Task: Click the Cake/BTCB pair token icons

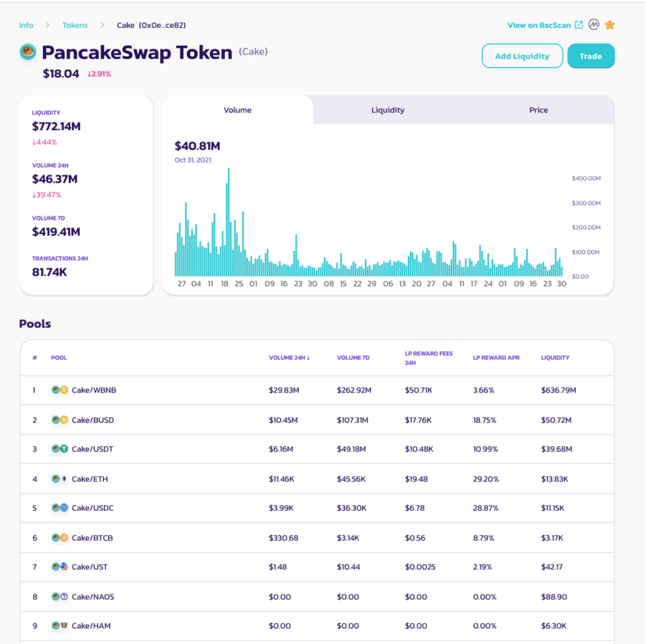Action: tap(59, 537)
